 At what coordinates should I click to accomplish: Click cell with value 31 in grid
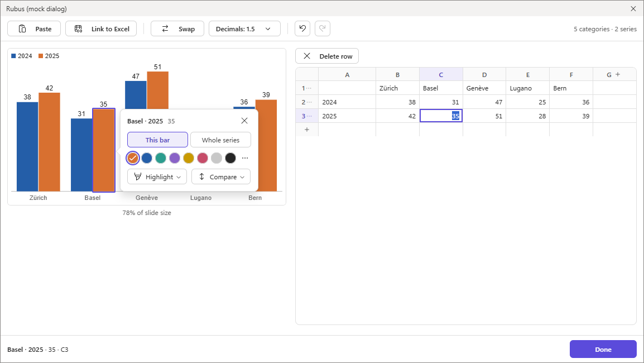click(x=441, y=102)
